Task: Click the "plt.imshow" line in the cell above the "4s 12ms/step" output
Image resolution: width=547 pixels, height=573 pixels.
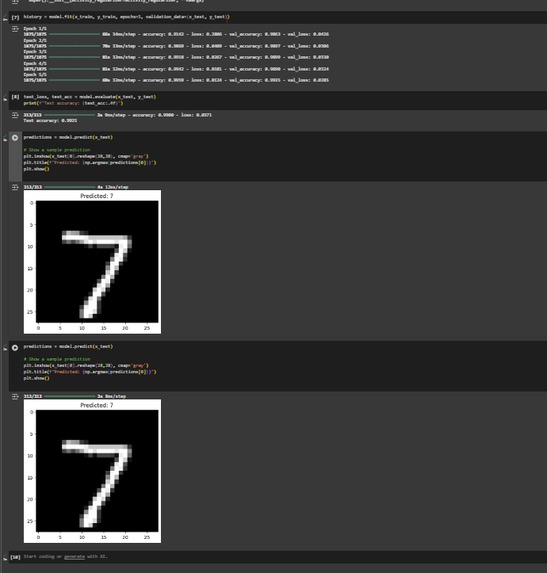Action: click(x=86, y=156)
